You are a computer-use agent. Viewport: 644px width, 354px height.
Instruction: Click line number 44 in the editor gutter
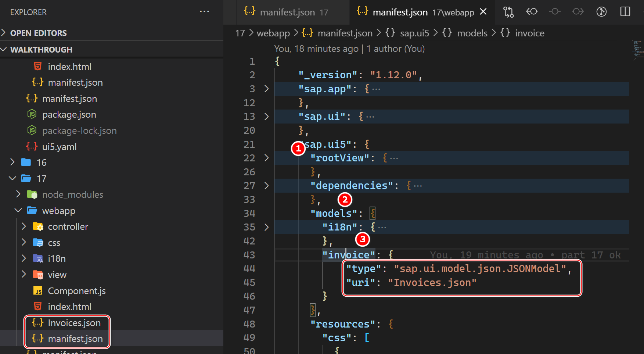coord(249,268)
